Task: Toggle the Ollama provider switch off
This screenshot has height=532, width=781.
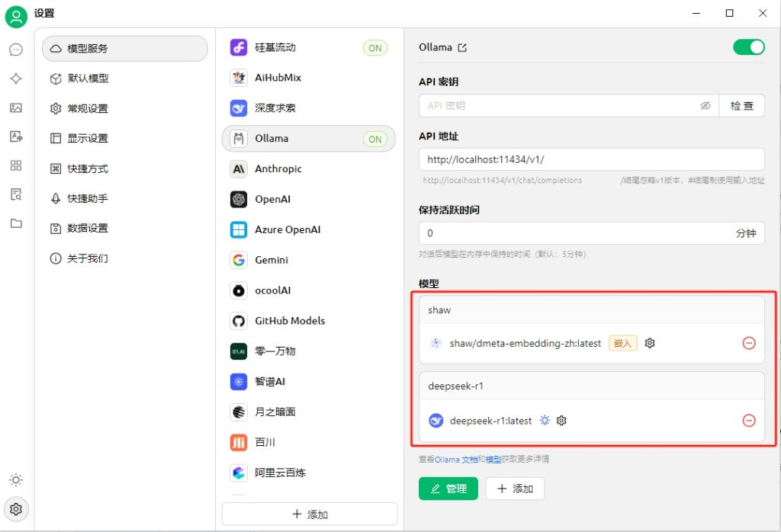Action: click(x=749, y=47)
